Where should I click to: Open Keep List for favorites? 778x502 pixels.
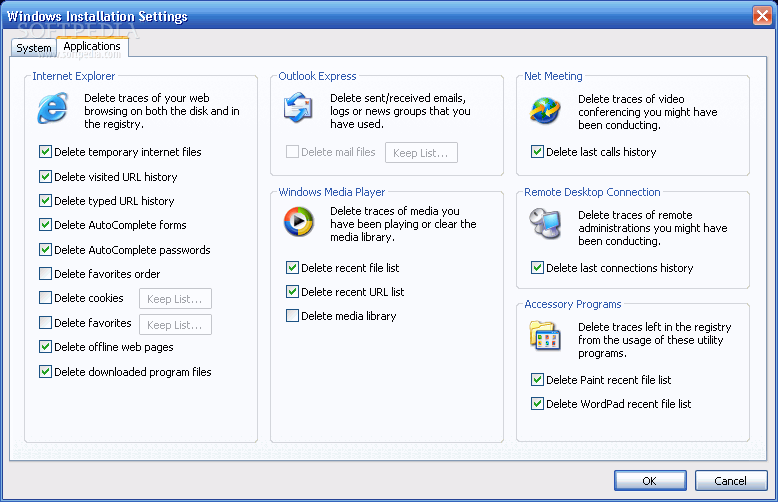click(175, 324)
